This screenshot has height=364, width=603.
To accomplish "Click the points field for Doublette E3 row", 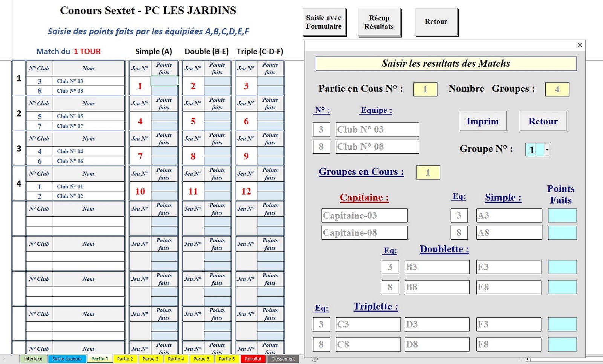I will tap(562, 267).
